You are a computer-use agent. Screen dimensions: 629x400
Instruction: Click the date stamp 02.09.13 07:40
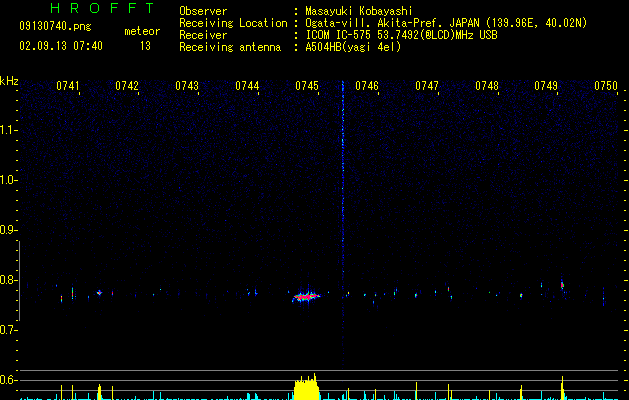point(61,46)
